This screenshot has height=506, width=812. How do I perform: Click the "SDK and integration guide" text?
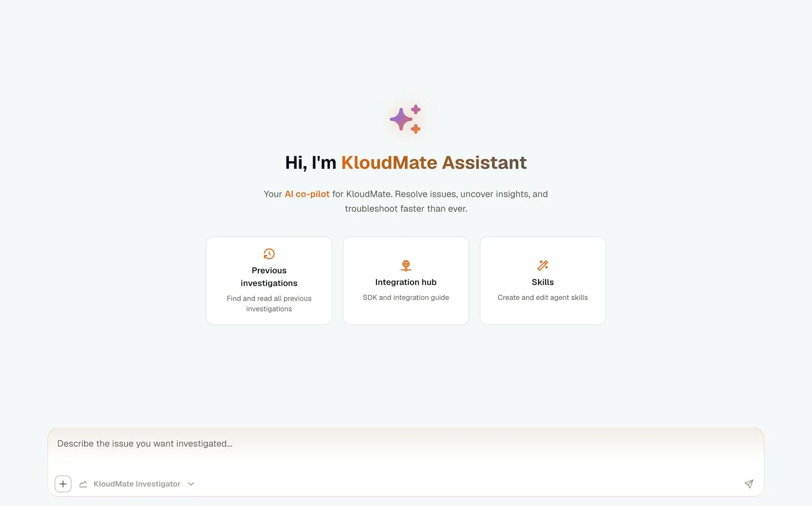406,298
